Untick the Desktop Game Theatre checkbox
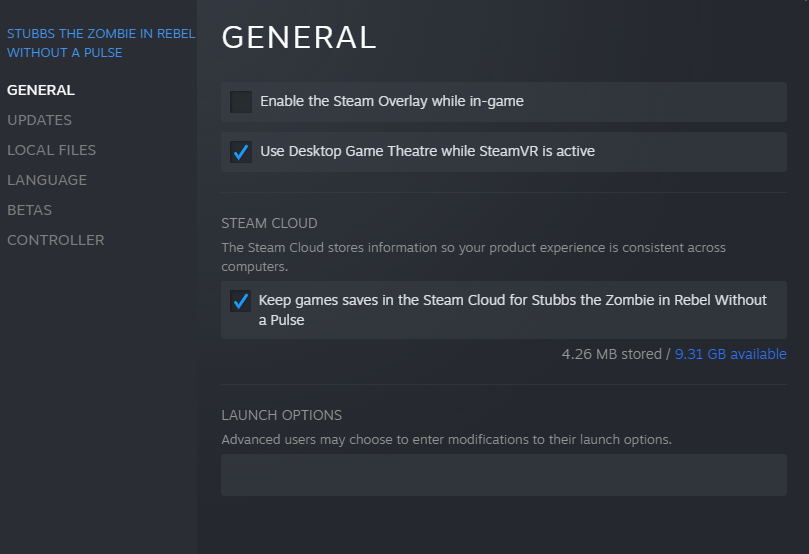 [x=241, y=152]
